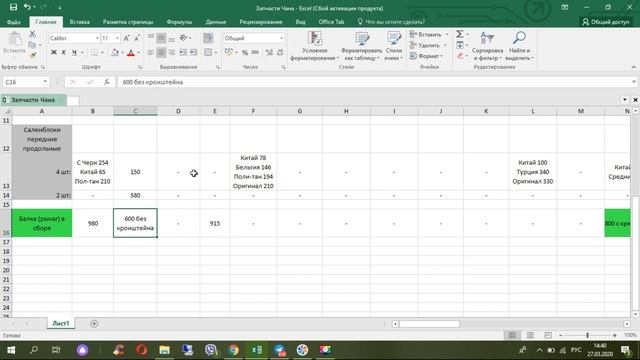Adjust the zoom slider handle
Image resolution: width=640 pixels, height=360 pixels.
(x=587, y=335)
